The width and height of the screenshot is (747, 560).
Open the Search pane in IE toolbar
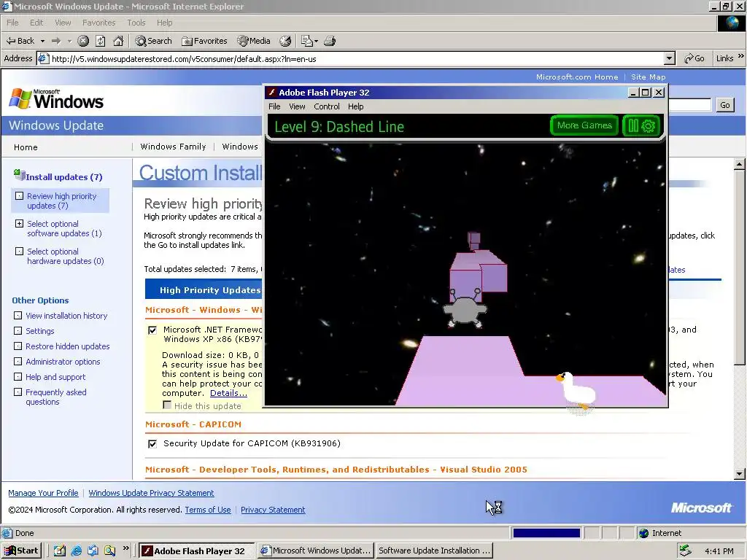[x=153, y=41]
